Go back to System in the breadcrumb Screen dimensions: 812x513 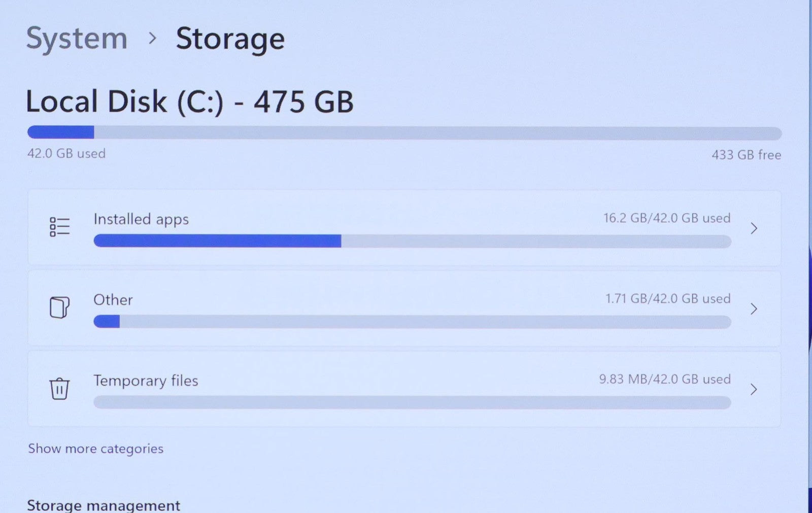point(77,38)
